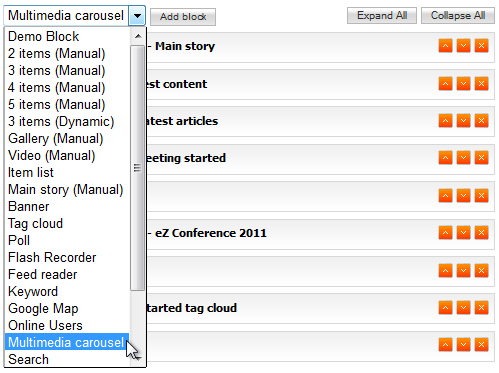The height and width of the screenshot is (373, 499).
Task: Move the tag cloud block up
Action: 445,308
